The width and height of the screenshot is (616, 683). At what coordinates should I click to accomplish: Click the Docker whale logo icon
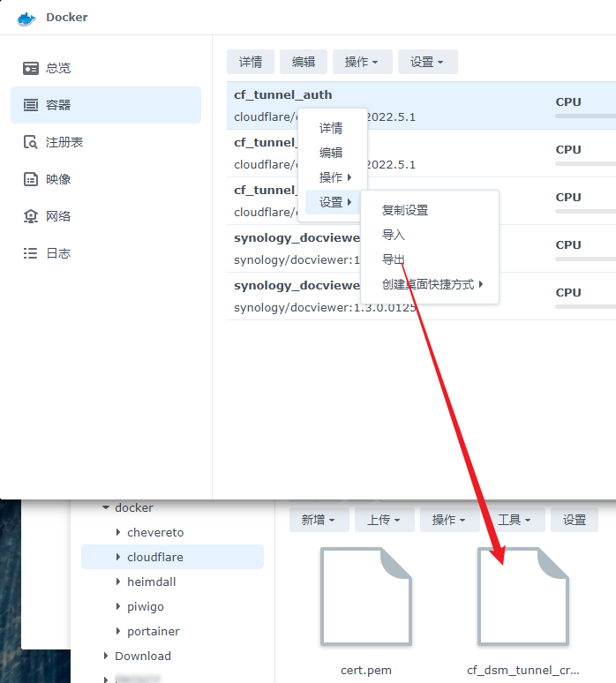(x=26, y=18)
